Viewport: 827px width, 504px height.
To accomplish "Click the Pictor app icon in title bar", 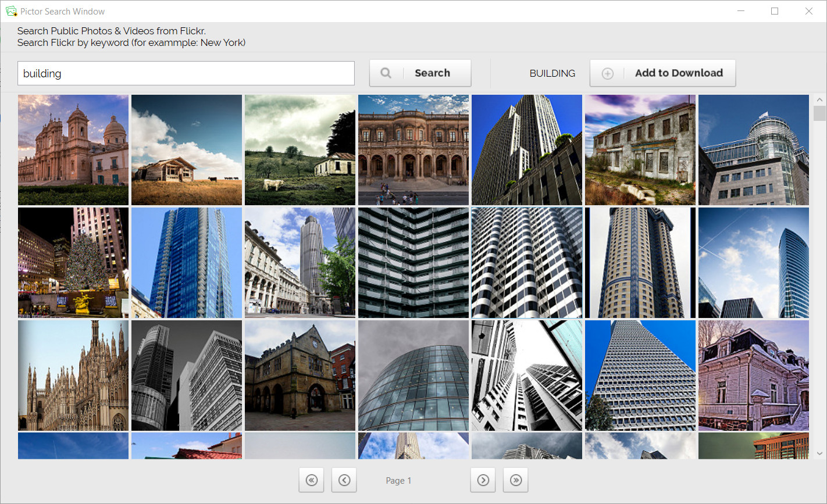I will click(x=11, y=11).
